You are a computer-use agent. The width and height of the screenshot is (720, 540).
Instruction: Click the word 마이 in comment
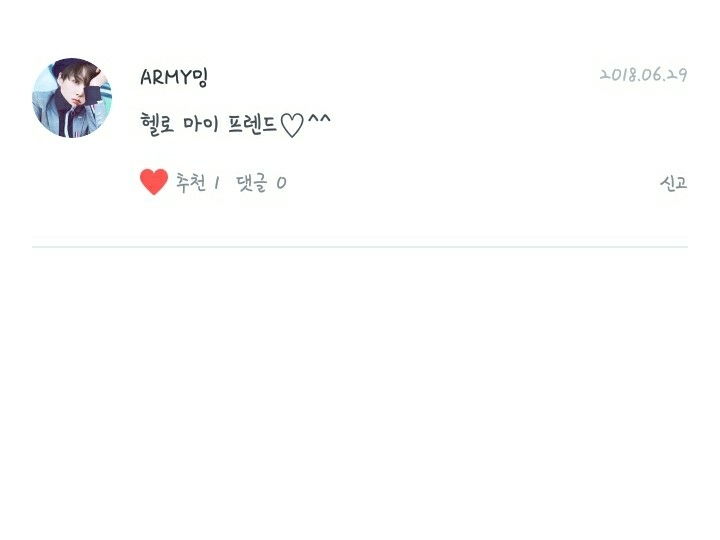201,124
